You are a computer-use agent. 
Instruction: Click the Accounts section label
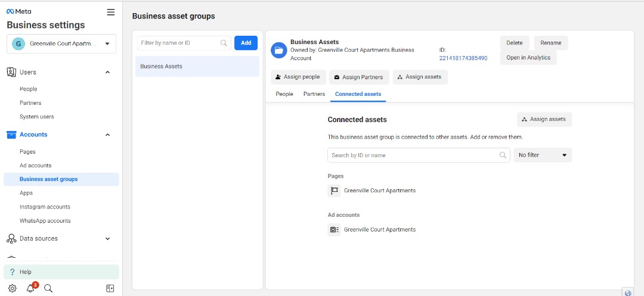pyautogui.click(x=33, y=135)
